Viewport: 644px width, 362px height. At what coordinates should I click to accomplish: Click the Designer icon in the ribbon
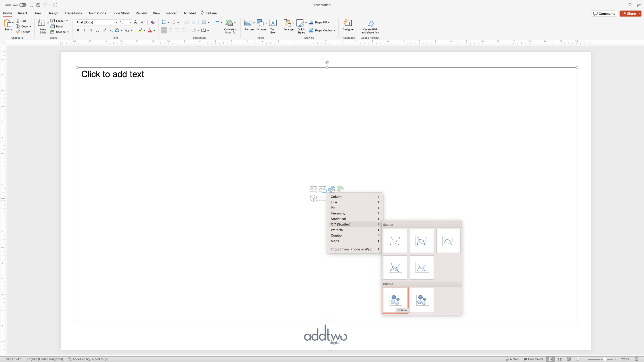tap(348, 25)
